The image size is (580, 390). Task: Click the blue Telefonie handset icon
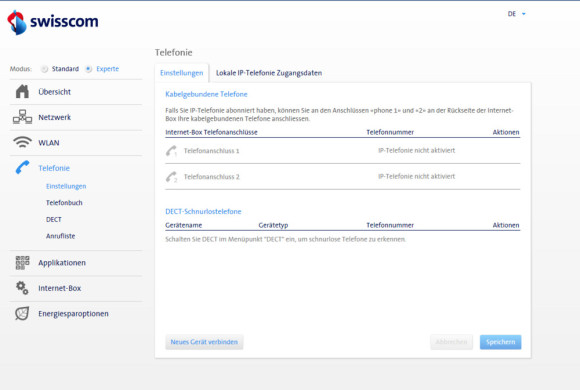(22, 168)
